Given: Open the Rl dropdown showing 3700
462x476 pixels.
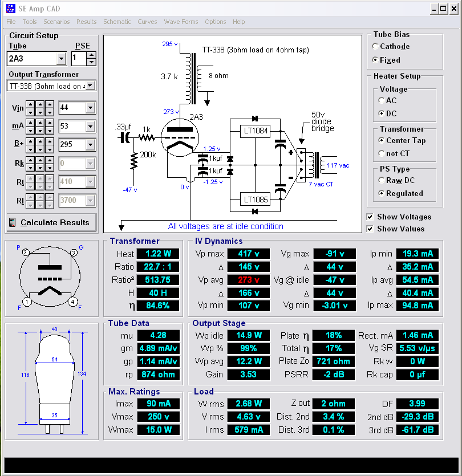Looking at the screenshot, I should (x=90, y=201).
